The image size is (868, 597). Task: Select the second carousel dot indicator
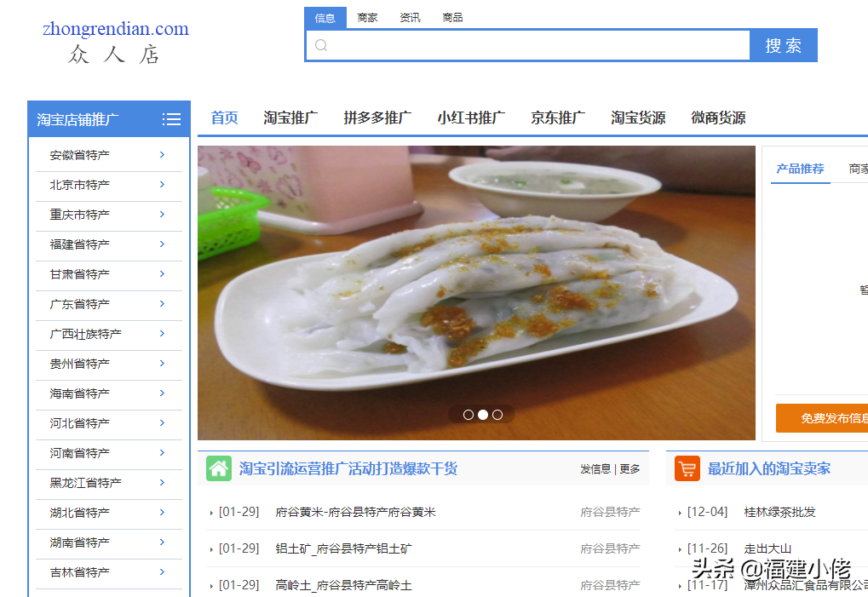pos(482,415)
